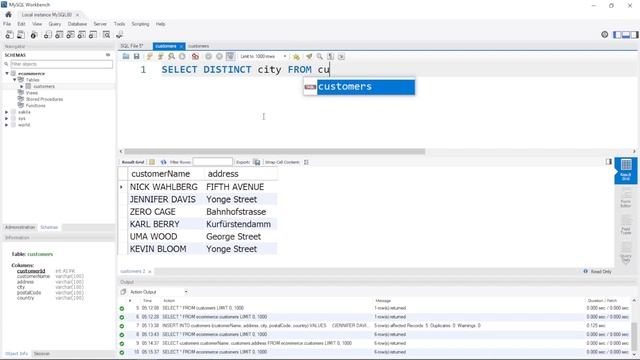
Task: Close the active customers editor tab
Action: tap(181, 47)
